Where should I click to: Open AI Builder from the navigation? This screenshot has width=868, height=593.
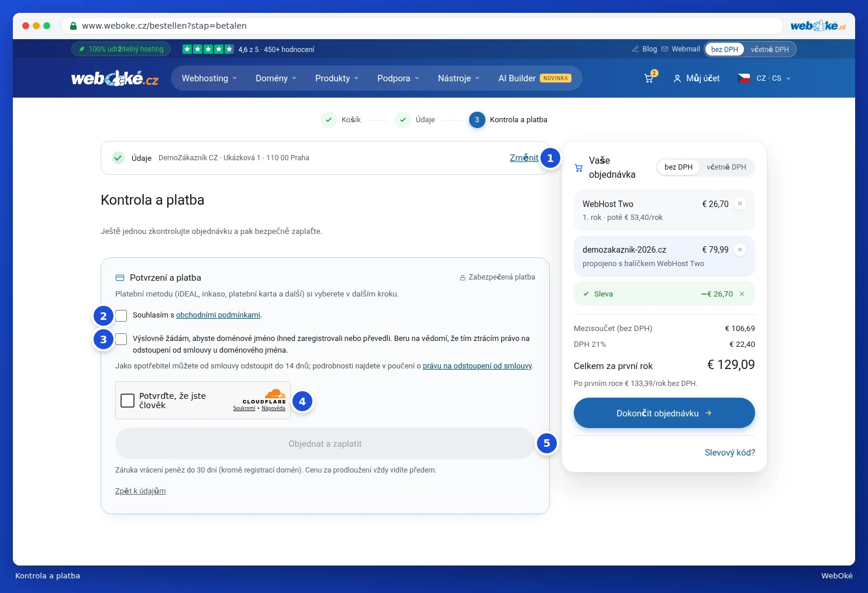click(x=535, y=78)
